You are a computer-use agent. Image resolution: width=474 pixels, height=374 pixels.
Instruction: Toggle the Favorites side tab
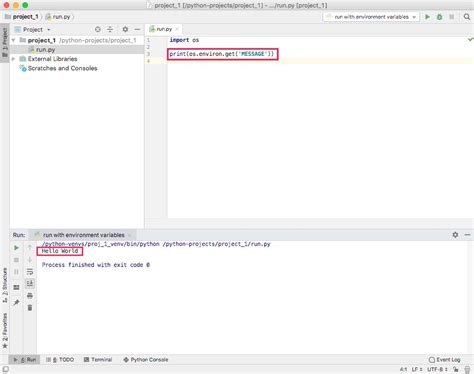(x=5, y=331)
